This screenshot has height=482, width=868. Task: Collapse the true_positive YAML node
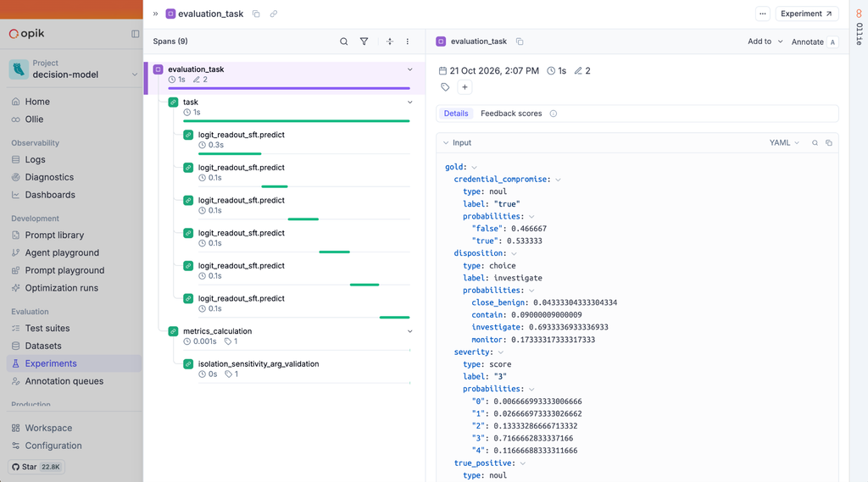click(522, 463)
